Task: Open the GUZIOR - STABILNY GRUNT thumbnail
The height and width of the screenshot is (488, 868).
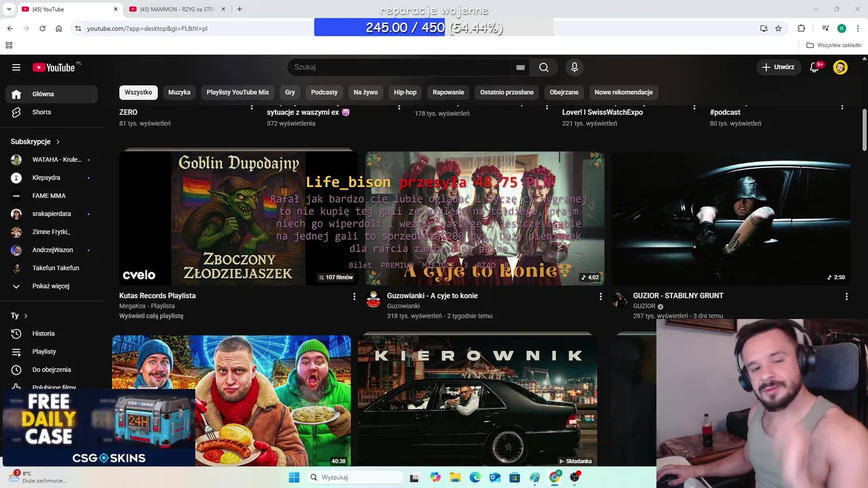Action: click(x=731, y=218)
